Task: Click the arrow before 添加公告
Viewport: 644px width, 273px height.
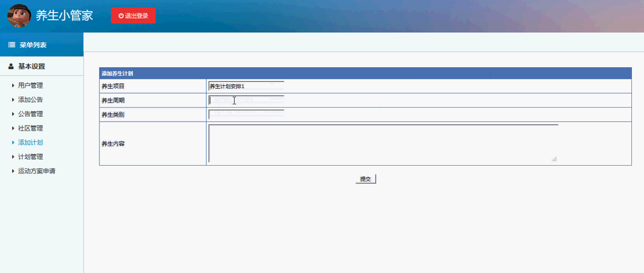Action: coord(13,99)
